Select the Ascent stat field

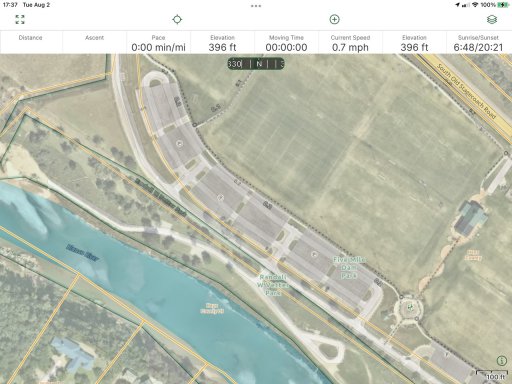click(x=94, y=42)
